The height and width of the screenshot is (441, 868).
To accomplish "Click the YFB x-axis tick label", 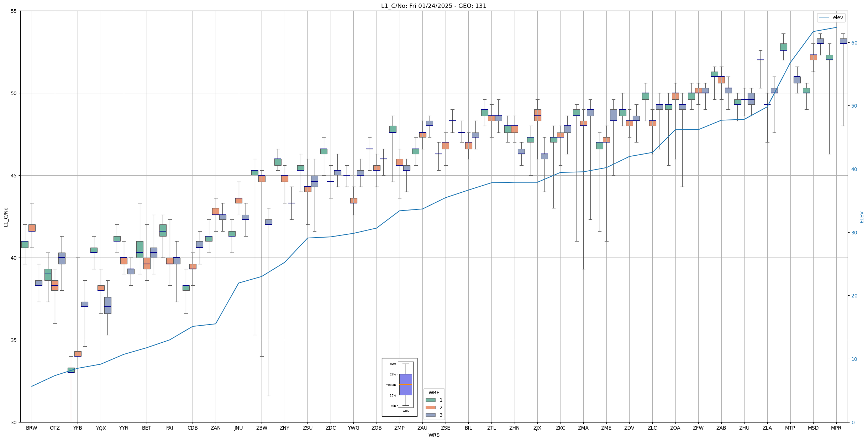I will pos(78,428).
